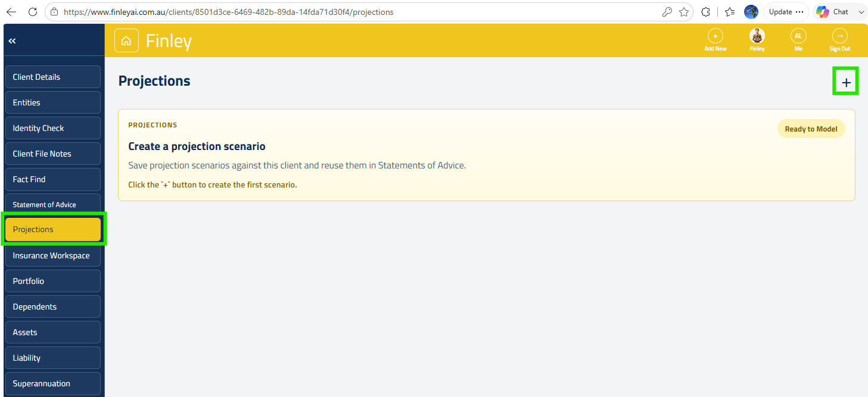868x397 pixels.
Task: Open the Finley assistant avatar
Action: (x=757, y=36)
